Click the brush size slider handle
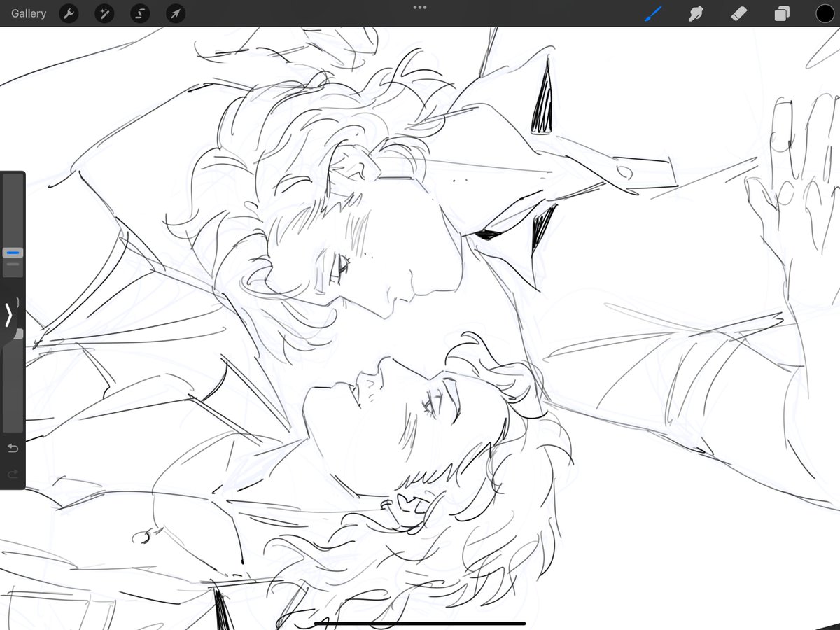This screenshot has width=840, height=630. click(x=13, y=253)
